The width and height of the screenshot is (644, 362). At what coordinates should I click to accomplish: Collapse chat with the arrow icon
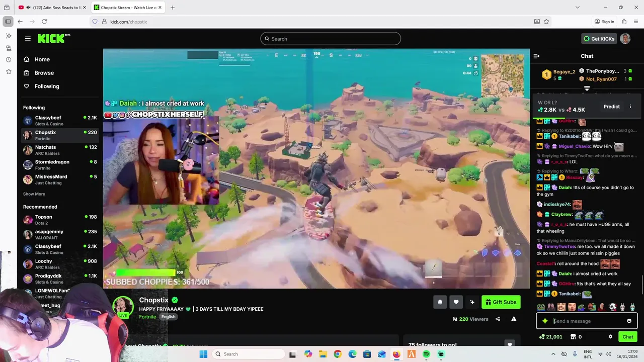click(x=536, y=56)
